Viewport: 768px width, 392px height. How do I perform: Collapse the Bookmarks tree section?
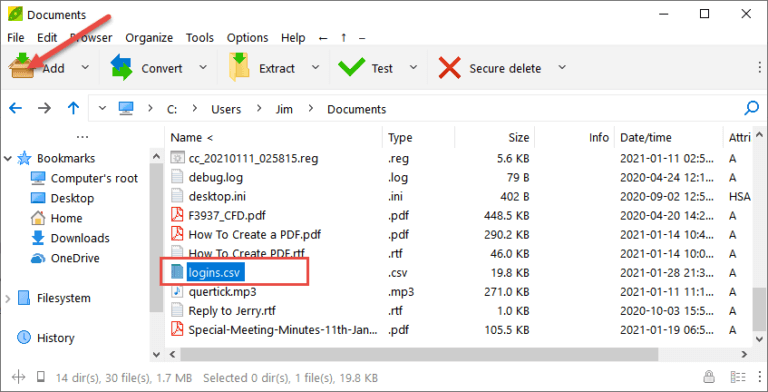pos(8,158)
